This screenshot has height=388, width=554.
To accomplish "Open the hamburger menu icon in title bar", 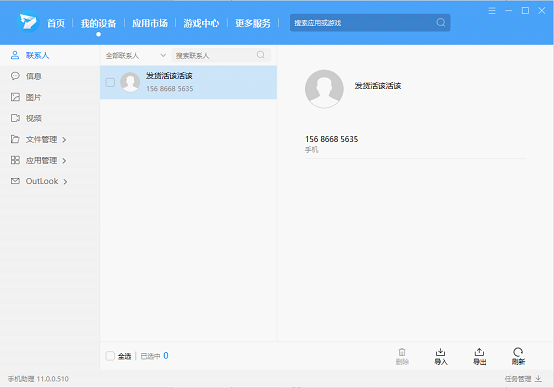I will 492,11.
